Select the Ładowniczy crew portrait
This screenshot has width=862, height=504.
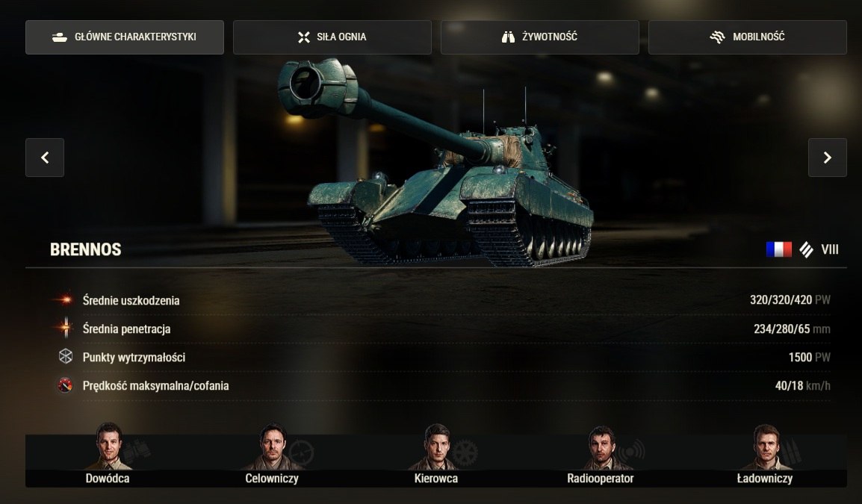765,447
